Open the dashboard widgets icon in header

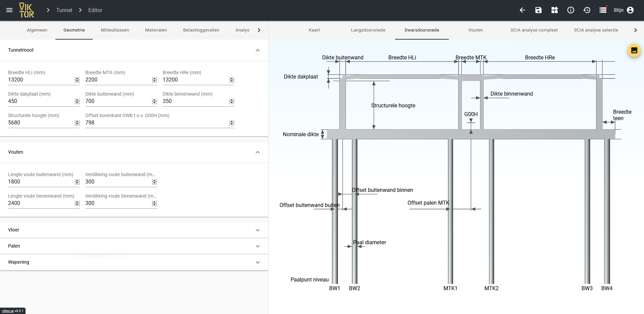pos(554,10)
